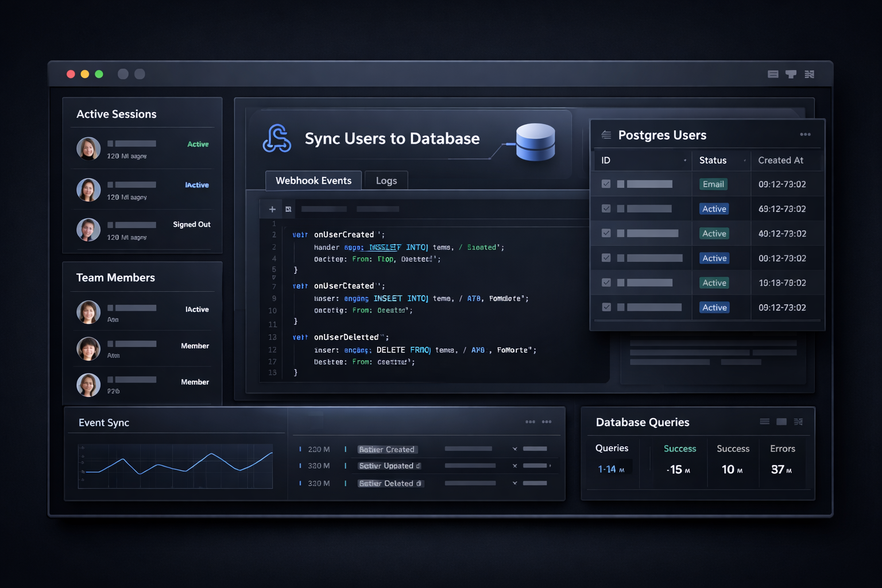Image resolution: width=882 pixels, height=588 pixels.
Task: Select the Database Queries grid view icon
Action: pyautogui.click(x=798, y=421)
